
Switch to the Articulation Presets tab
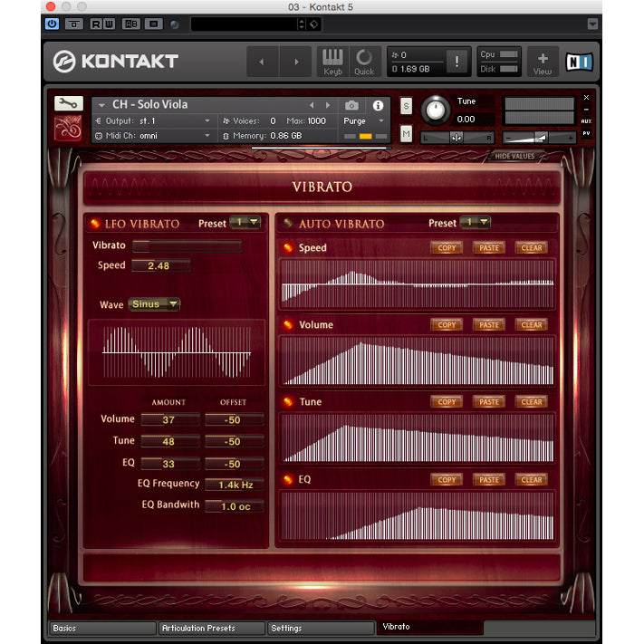(x=211, y=628)
